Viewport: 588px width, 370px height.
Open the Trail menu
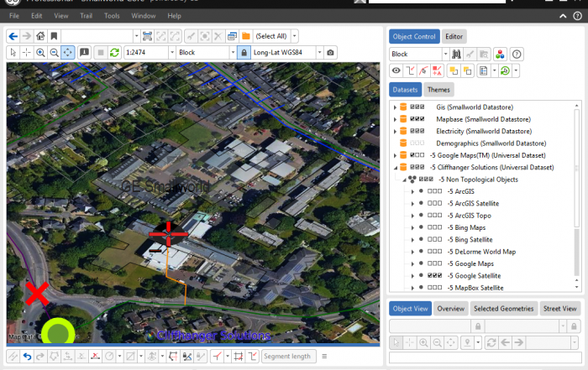coord(86,16)
